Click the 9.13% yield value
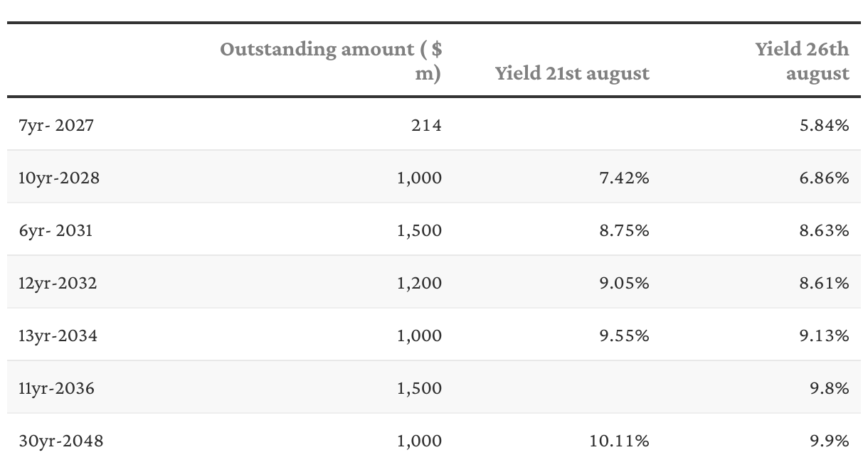 tap(825, 336)
